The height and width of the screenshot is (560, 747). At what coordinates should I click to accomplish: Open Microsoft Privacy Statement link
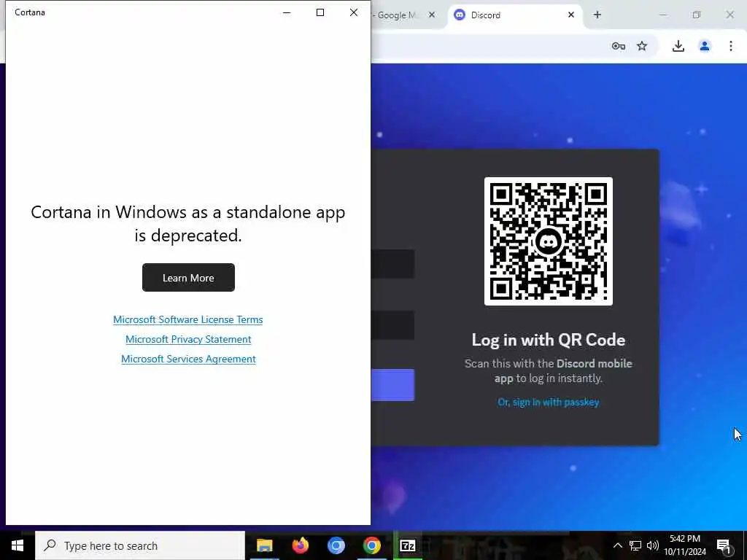click(188, 339)
